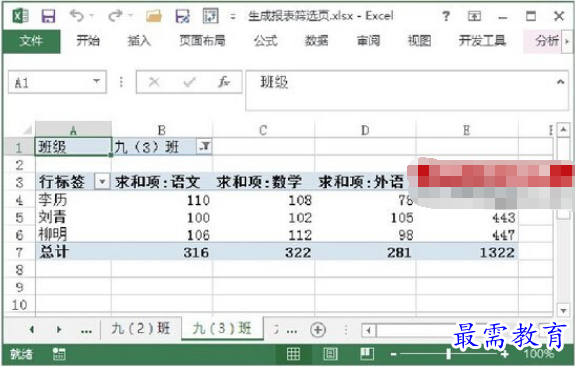The width and height of the screenshot is (575, 367).
Task: Open the 视图 ribbon tab
Action: click(419, 41)
